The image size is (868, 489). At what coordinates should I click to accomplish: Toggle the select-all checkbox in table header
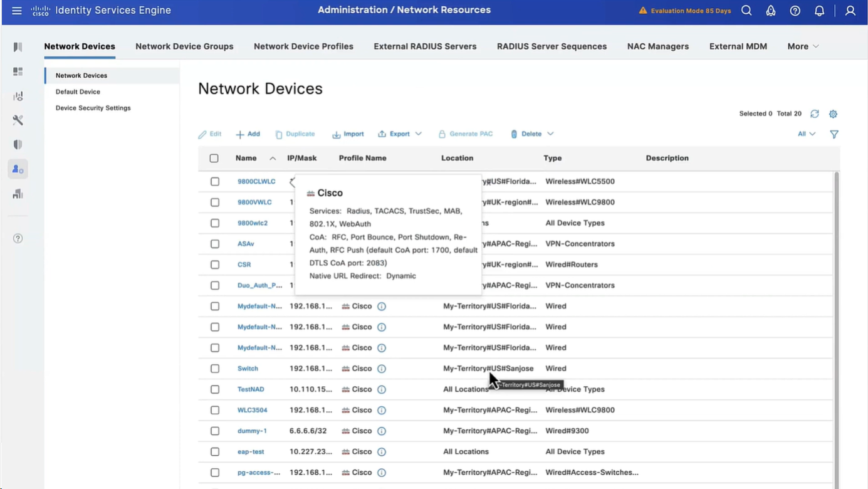click(x=214, y=159)
